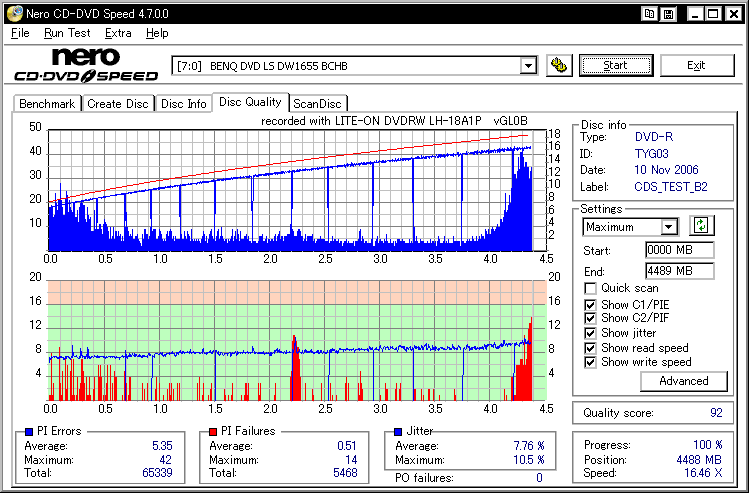Click the Jitter average 7.76 % value
This screenshot has height=493, width=749.
[529, 446]
